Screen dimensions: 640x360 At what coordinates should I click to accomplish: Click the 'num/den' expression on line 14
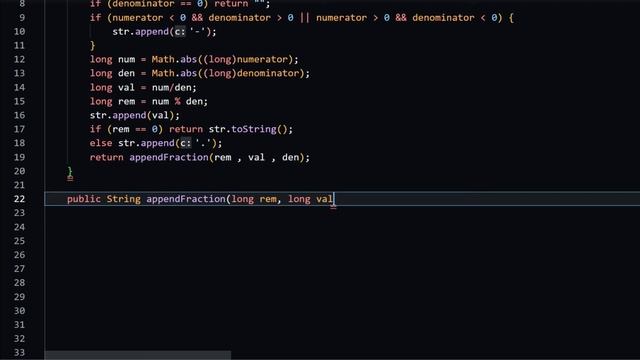click(171, 87)
